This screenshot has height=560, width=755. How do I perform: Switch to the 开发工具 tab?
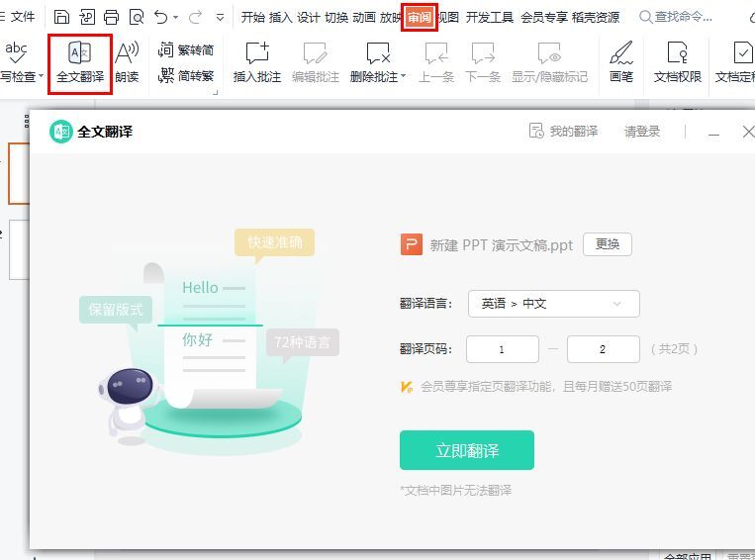[x=490, y=18]
